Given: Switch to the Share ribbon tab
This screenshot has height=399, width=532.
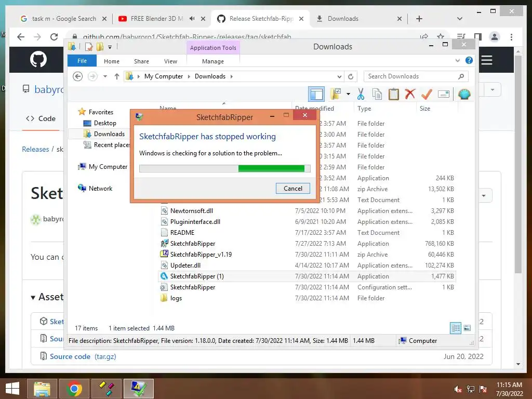Looking at the screenshot, I should 141,61.
